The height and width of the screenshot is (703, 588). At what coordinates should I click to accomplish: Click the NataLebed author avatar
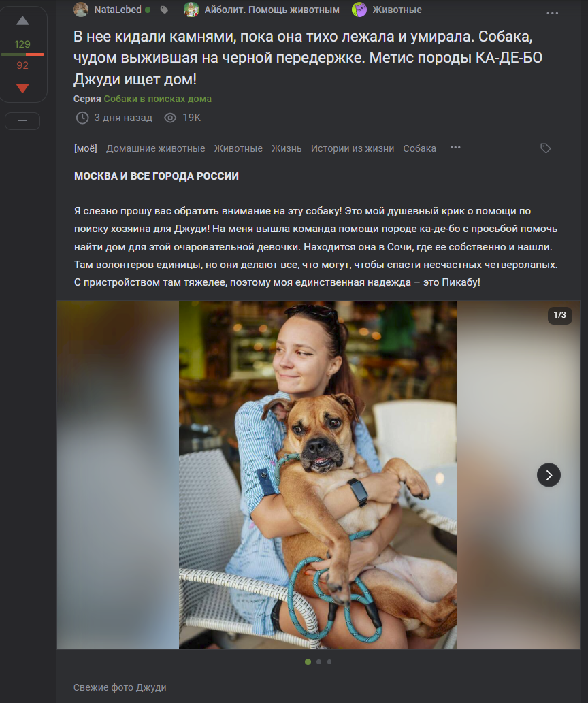(81, 10)
